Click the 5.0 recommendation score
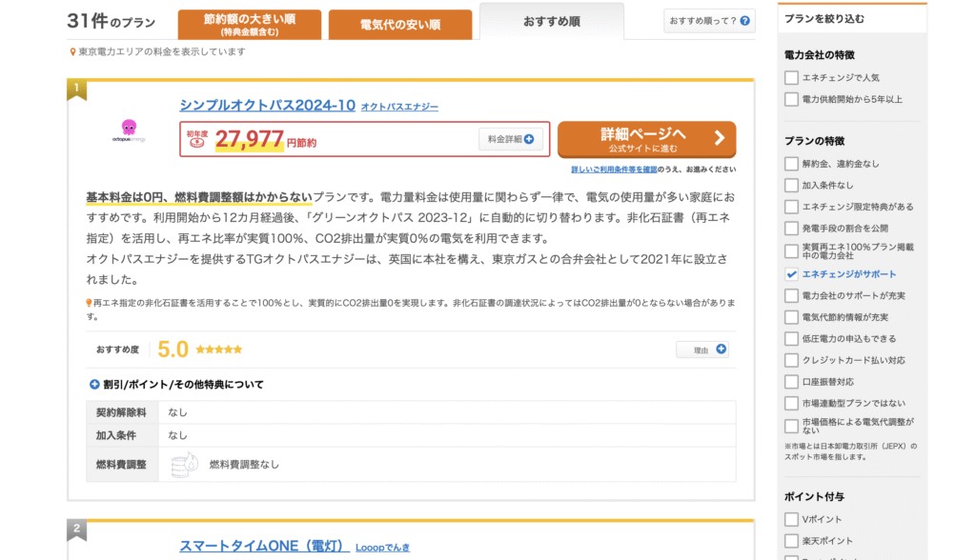The height and width of the screenshot is (560, 976). [173, 350]
